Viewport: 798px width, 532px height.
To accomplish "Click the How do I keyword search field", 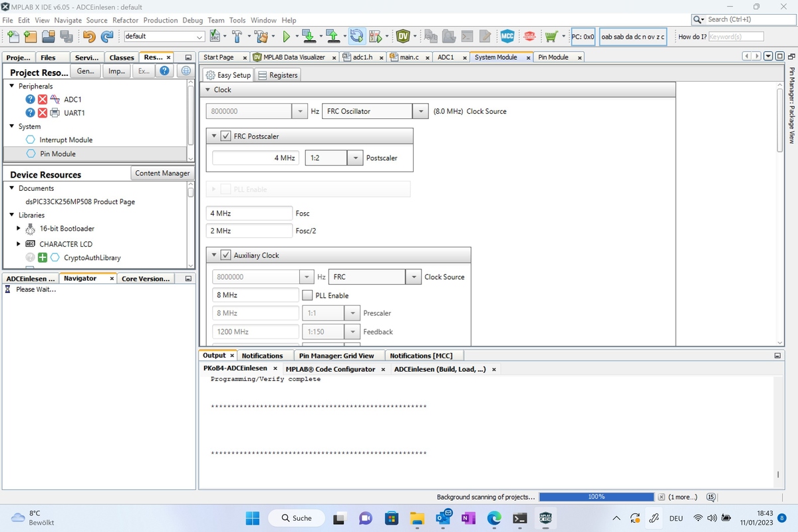I will pos(736,37).
